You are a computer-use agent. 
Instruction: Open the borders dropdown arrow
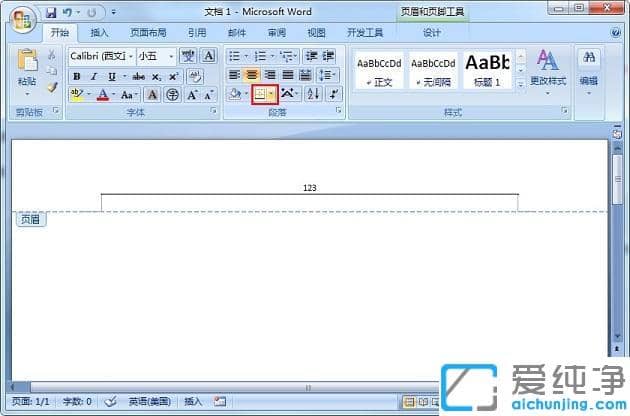(x=272, y=94)
